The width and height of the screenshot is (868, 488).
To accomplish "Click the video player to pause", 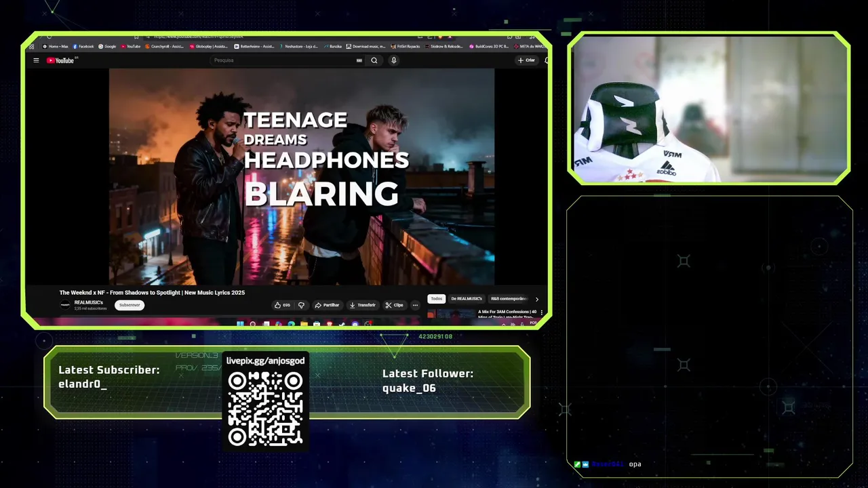I will [302, 176].
